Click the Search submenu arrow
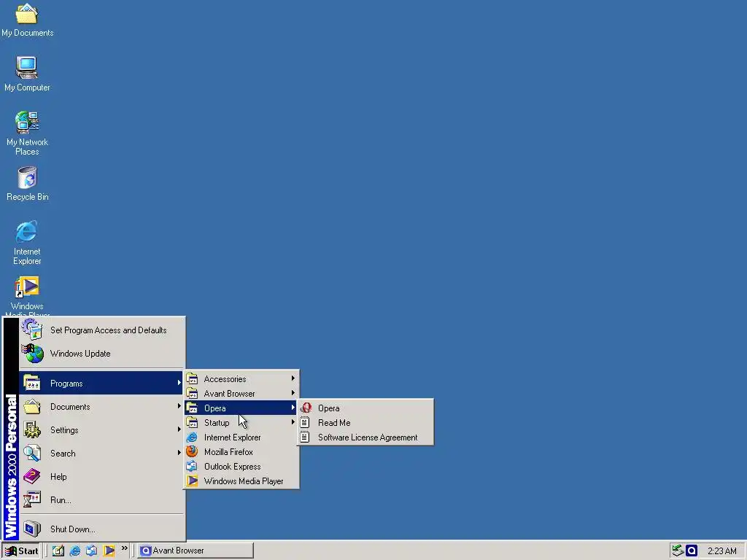The width and height of the screenshot is (747, 560). click(x=179, y=452)
